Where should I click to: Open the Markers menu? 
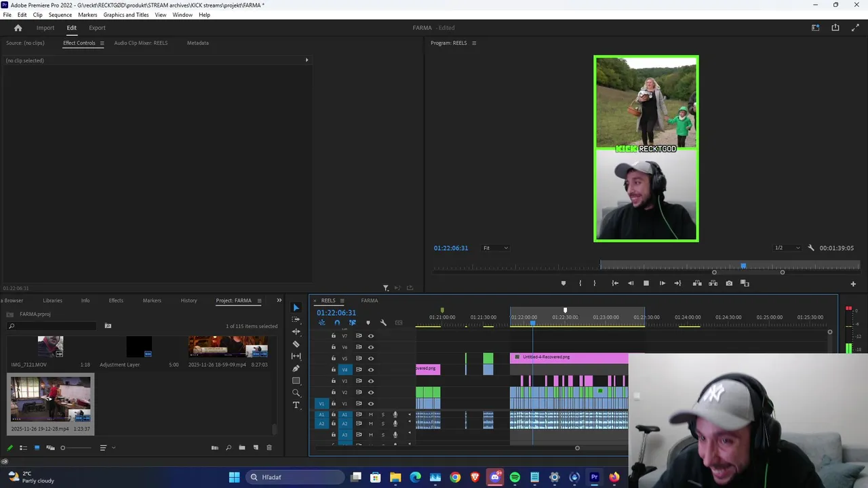tap(87, 15)
